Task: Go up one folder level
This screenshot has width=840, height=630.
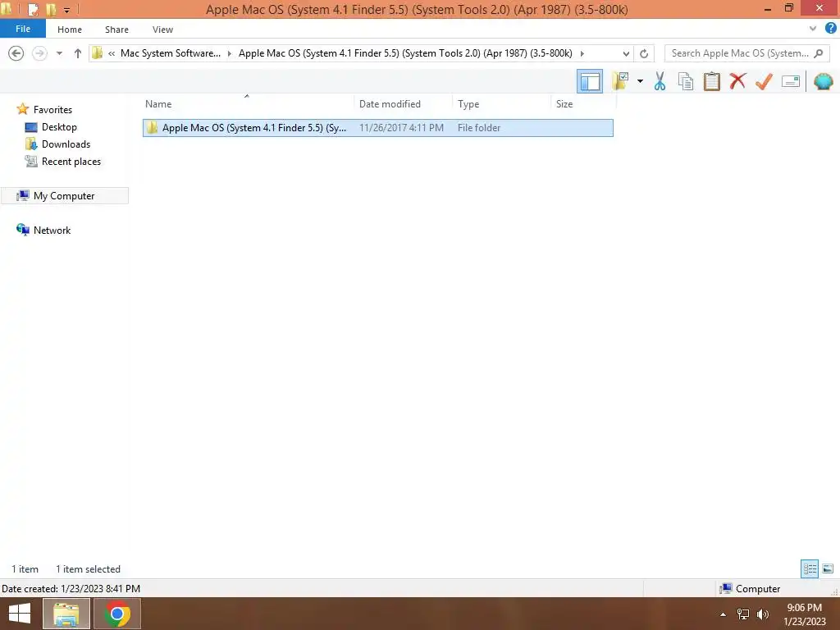Action: tap(78, 53)
